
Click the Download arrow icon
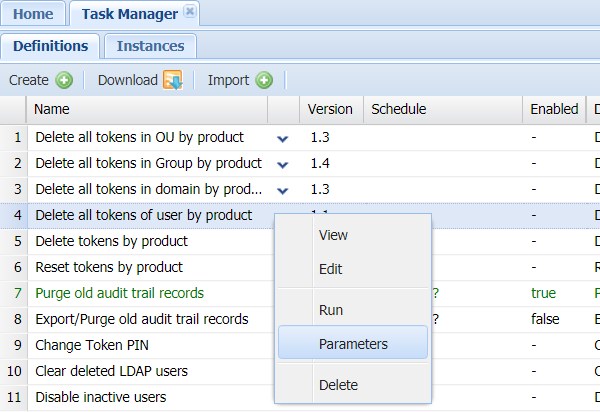point(172,80)
